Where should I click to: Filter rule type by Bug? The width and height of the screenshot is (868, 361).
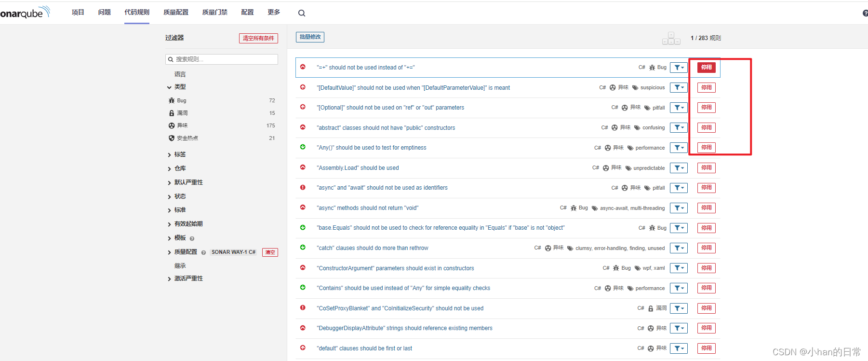pos(222,100)
